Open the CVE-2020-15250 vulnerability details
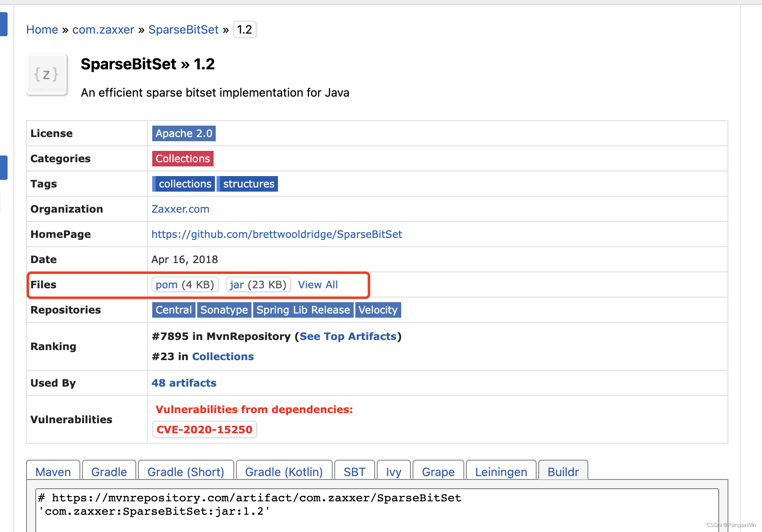Image resolution: width=762 pixels, height=532 pixels. 204,429
